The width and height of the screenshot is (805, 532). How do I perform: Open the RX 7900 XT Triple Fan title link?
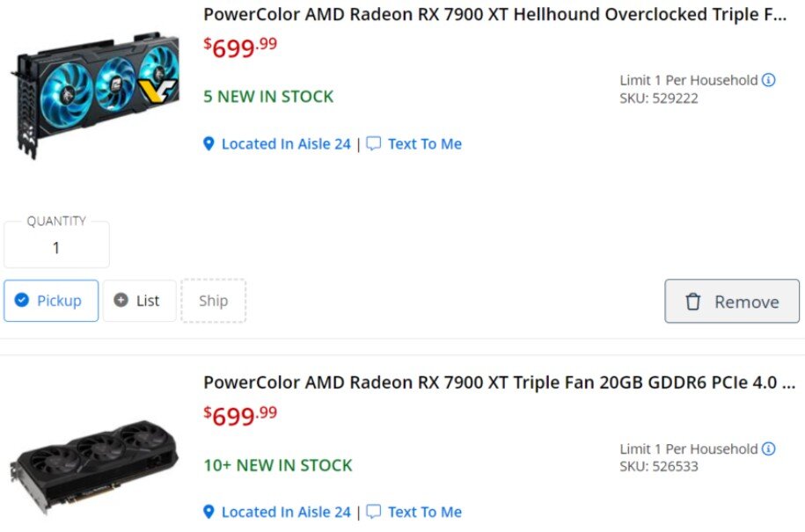coord(499,383)
